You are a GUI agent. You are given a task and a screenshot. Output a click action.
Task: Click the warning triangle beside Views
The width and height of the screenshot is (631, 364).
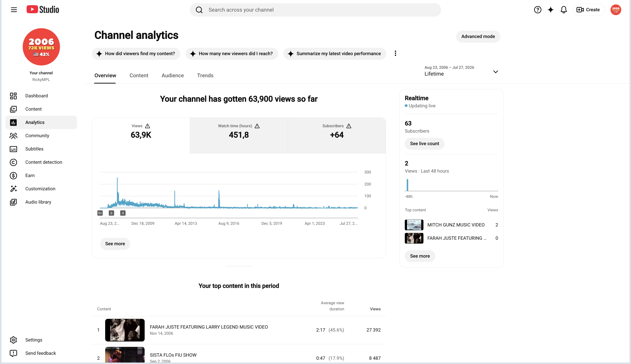[x=148, y=126]
